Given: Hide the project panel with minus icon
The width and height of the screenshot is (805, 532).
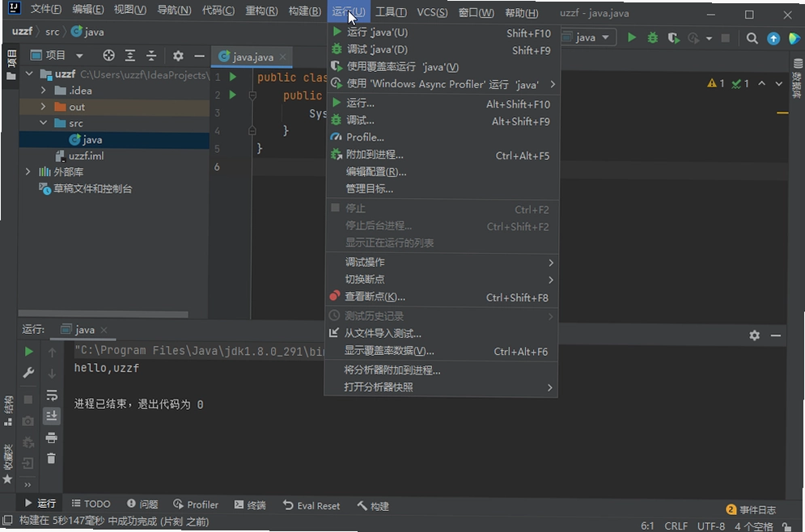Looking at the screenshot, I should [x=199, y=56].
